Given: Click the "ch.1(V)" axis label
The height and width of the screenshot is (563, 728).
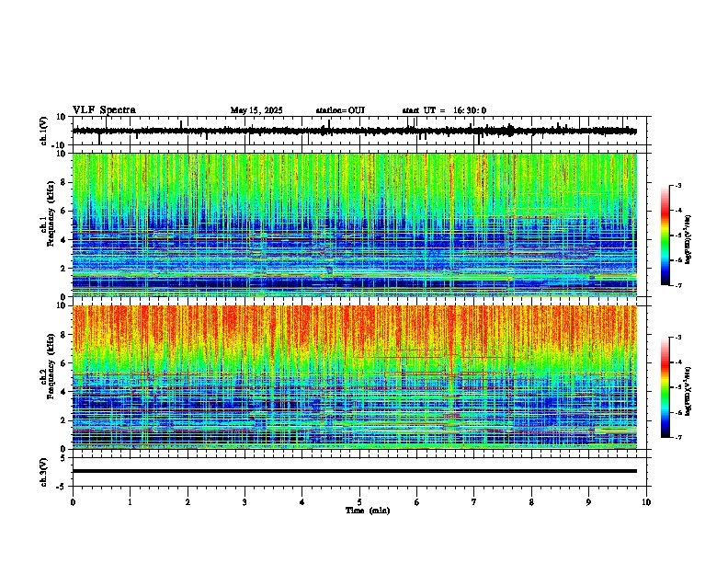Looking at the screenshot, I should (44, 131).
